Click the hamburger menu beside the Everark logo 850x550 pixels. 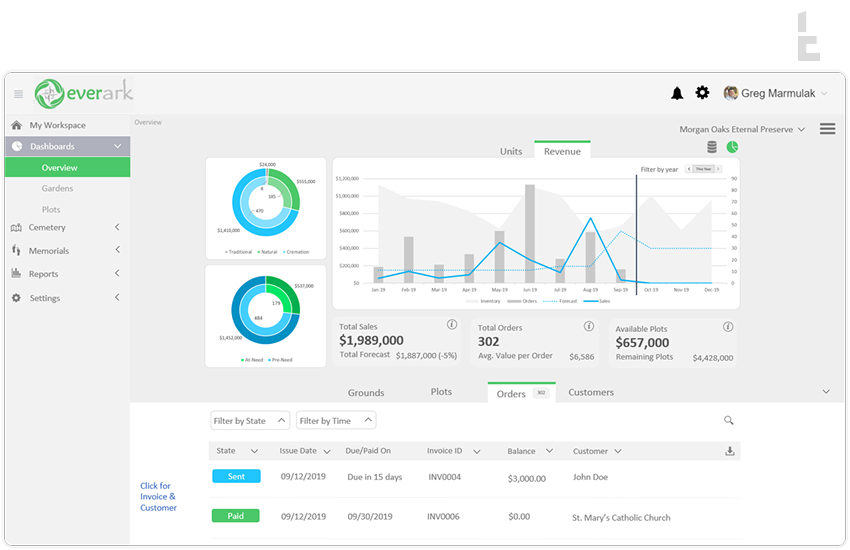pos(18,94)
